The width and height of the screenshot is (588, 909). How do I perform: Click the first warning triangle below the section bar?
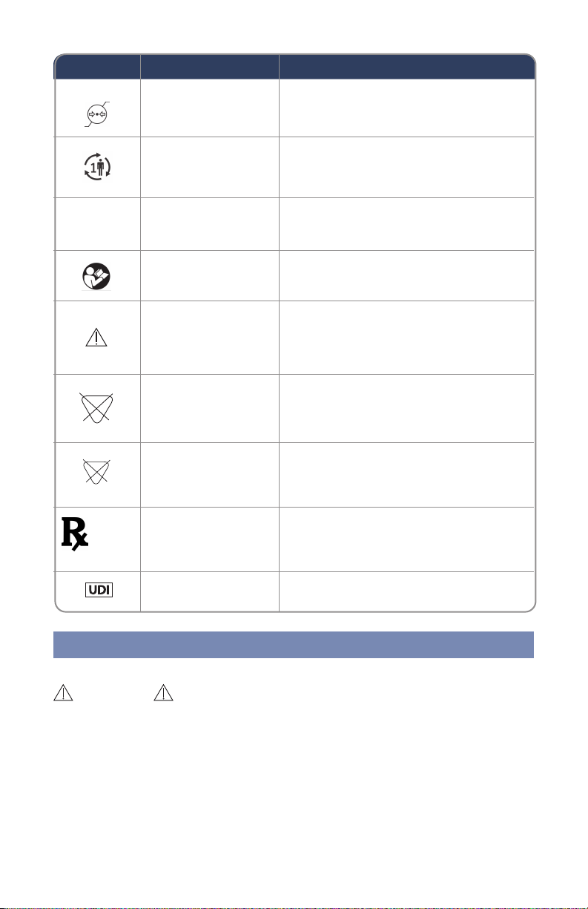62,693
